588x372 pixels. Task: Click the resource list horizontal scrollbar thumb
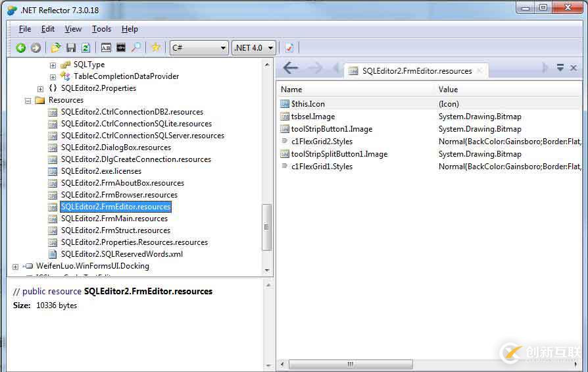(351, 364)
